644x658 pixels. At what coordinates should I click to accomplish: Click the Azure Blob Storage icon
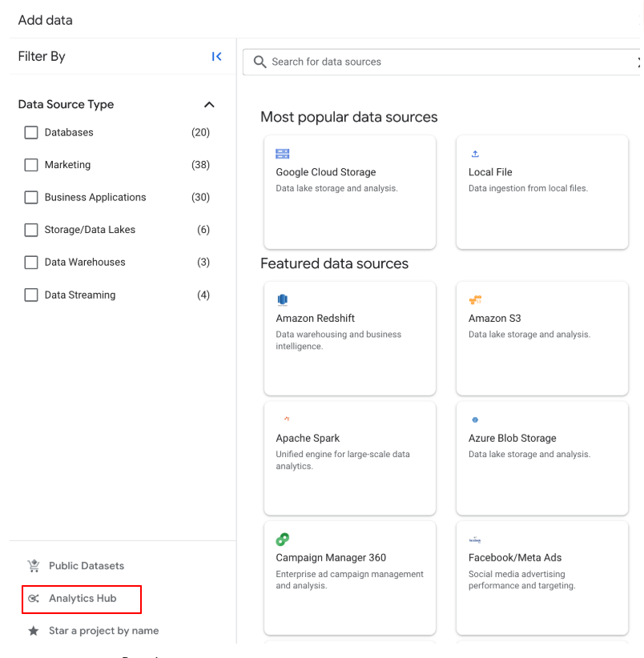pos(475,419)
